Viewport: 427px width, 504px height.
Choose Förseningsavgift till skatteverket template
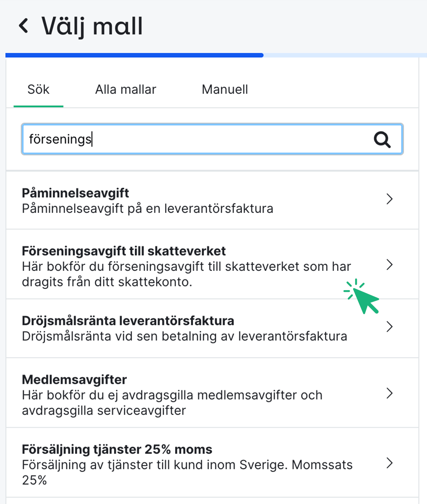[x=124, y=251]
